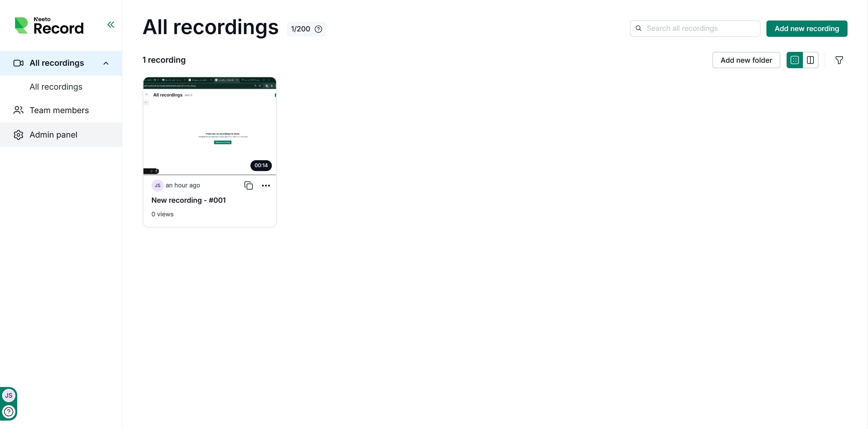Click JS avatar on recording card
Image resolution: width=868 pixels, height=429 pixels.
pos(157,186)
